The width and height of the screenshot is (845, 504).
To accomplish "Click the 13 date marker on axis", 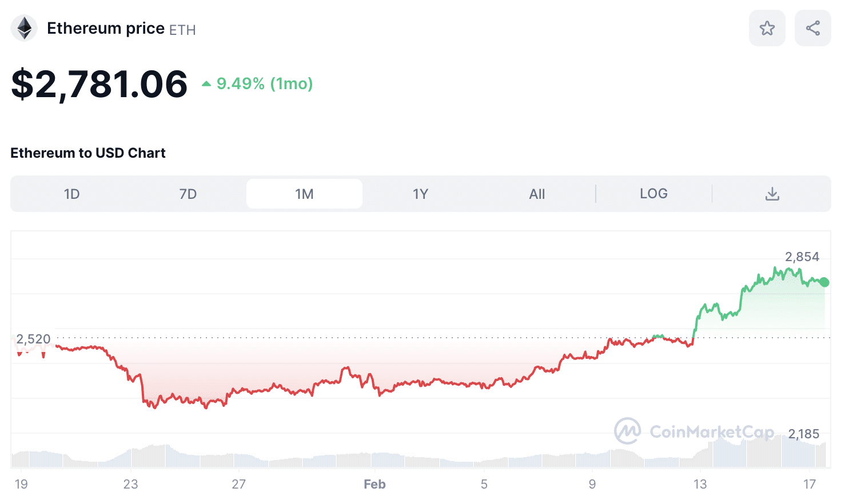I will (700, 484).
